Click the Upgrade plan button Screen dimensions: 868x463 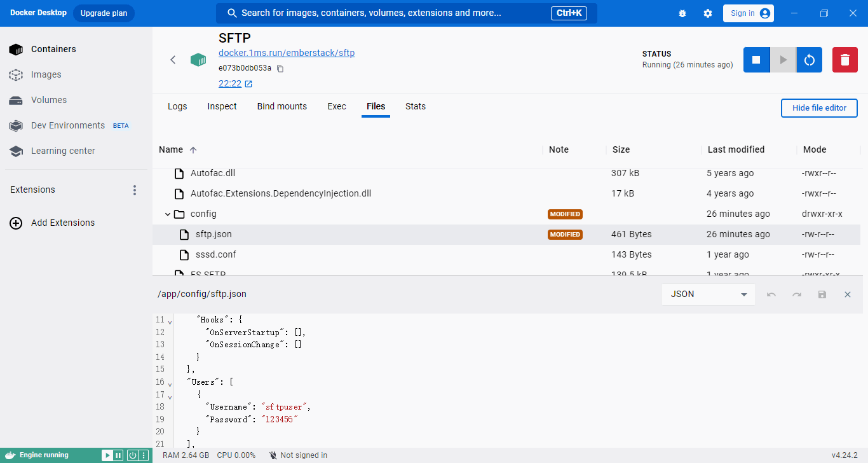click(104, 13)
